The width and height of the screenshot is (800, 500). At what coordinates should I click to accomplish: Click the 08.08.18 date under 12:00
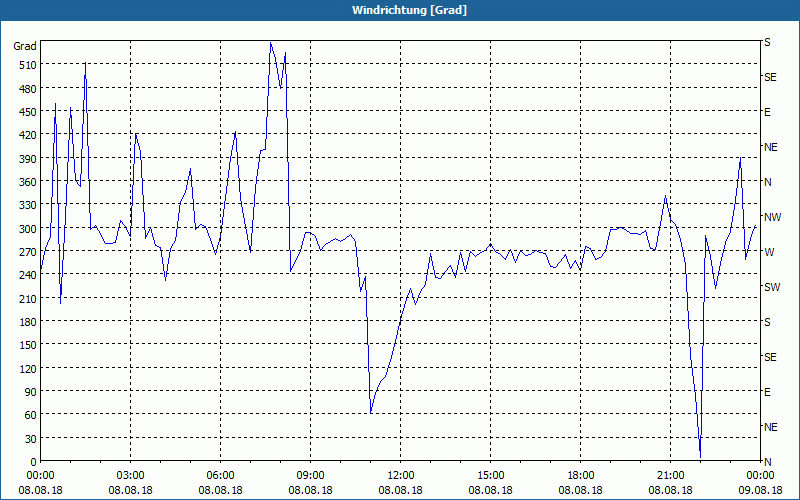tap(401, 490)
